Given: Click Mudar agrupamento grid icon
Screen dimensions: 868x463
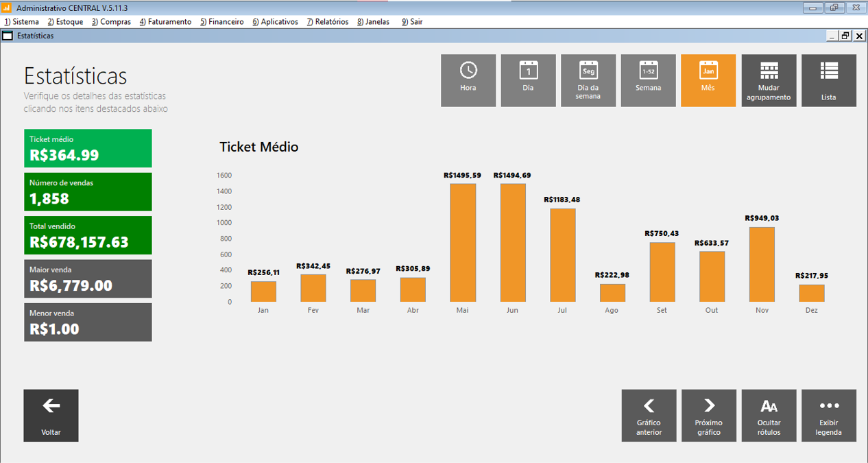Looking at the screenshot, I should 769,80.
